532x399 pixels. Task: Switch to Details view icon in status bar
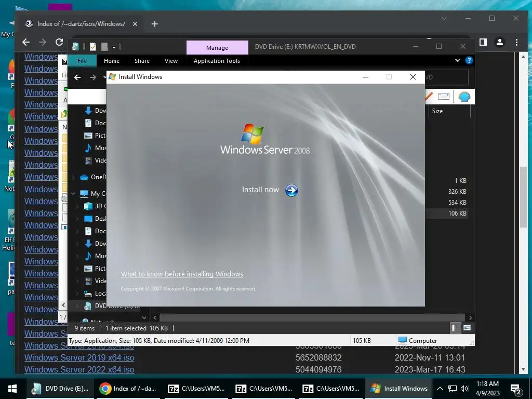pos(454,328)
